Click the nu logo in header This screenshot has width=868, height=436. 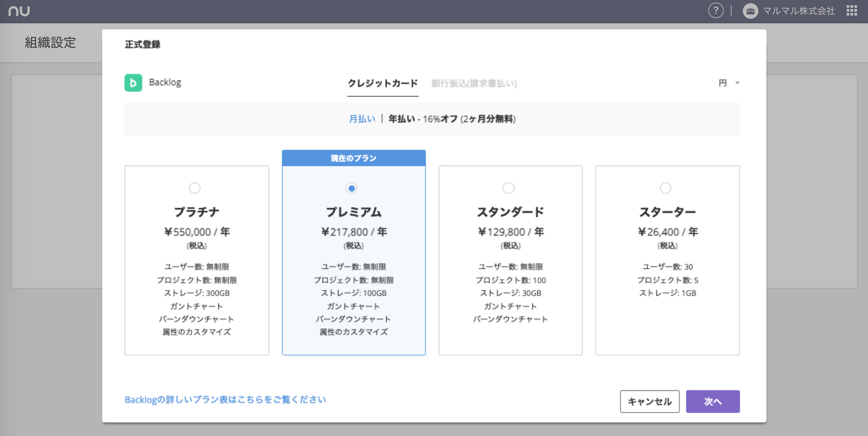pyautogui.click(x=19, y=11)
